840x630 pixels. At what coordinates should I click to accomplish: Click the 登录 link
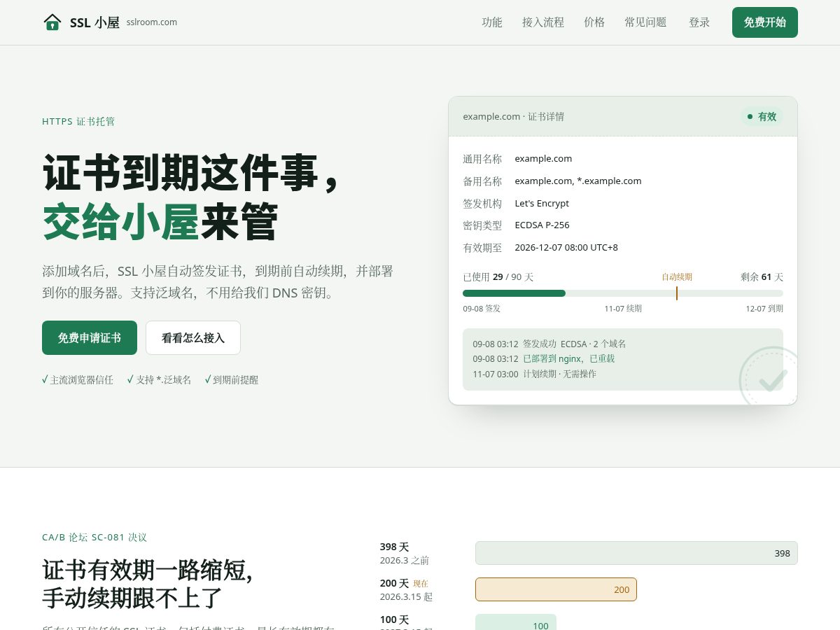pos(699,22)
